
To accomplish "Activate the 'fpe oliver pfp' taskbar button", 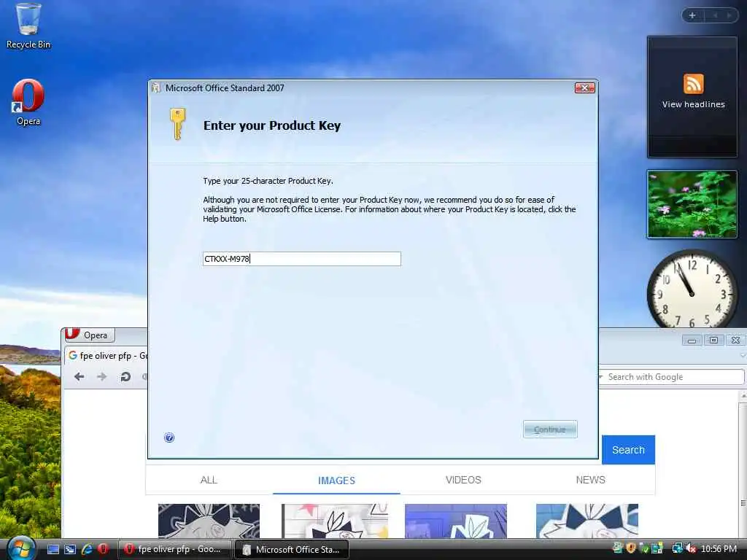I will [x=175, y=549].
